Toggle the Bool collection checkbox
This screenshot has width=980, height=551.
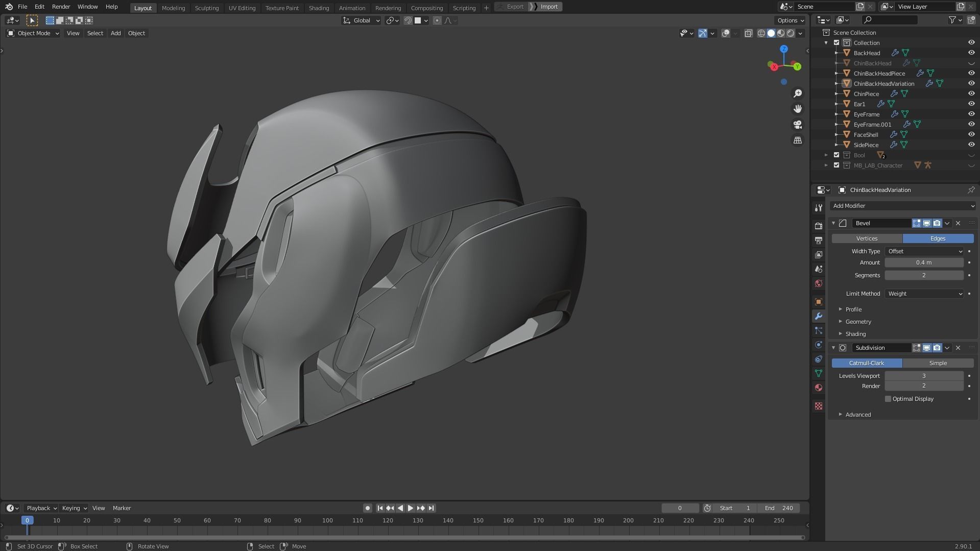pyautogui.click(x=836, y=155)
